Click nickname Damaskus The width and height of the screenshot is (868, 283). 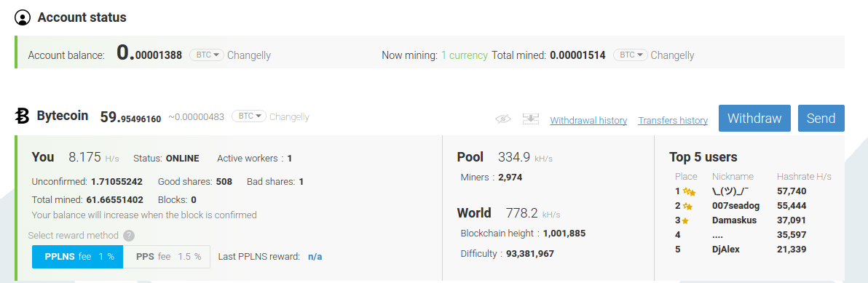(x=734, y=220)
